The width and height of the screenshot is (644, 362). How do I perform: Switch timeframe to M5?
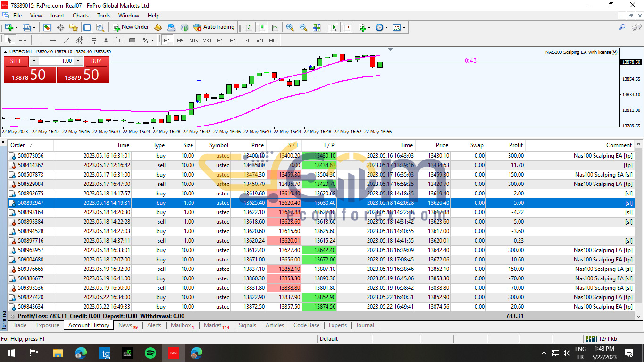pyautogui.click(x=180, y=40)
